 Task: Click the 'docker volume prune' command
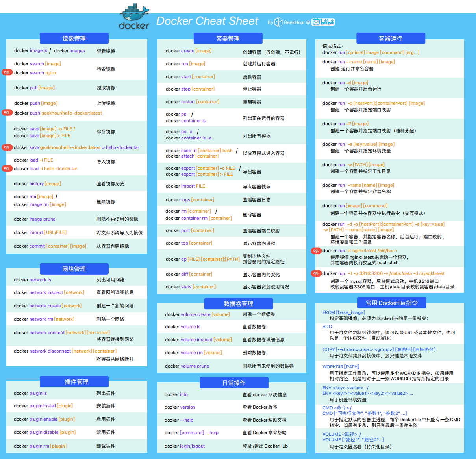coord(187,366)
